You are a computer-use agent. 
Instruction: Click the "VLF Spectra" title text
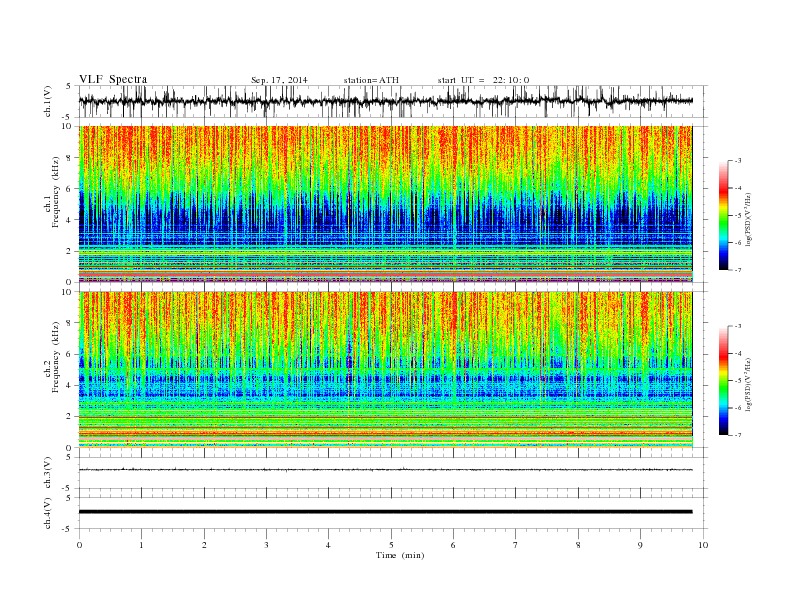(x=113, y=79)
